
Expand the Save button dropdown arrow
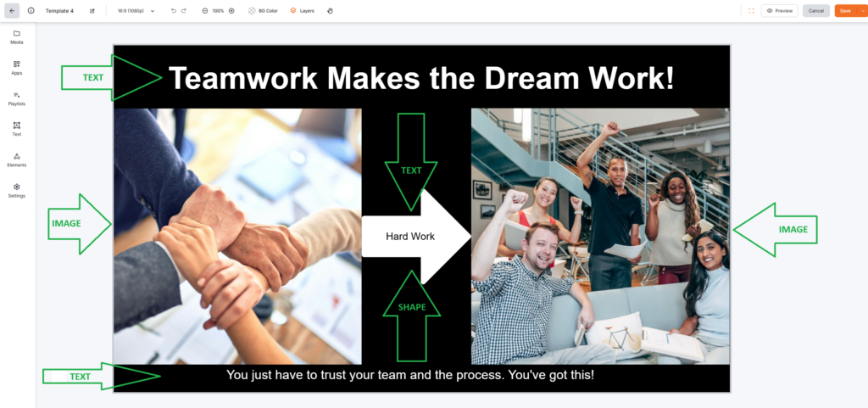862,11
